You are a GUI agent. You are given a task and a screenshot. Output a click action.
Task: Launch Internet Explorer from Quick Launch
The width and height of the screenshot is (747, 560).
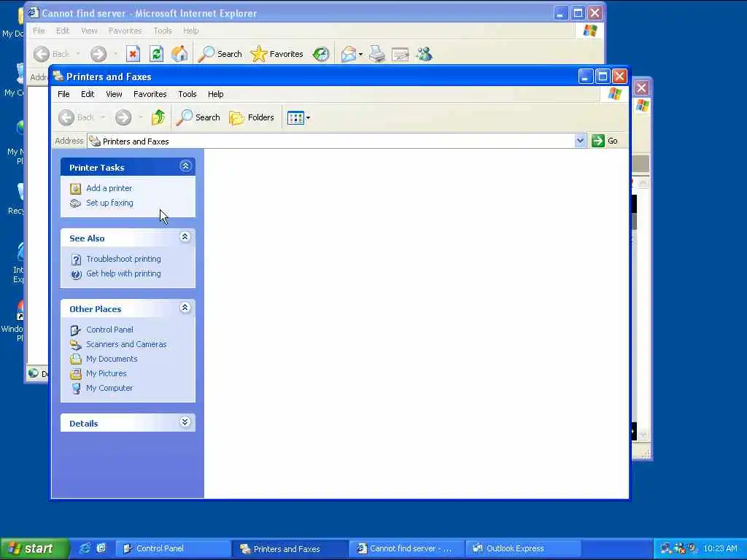[85, 548]
